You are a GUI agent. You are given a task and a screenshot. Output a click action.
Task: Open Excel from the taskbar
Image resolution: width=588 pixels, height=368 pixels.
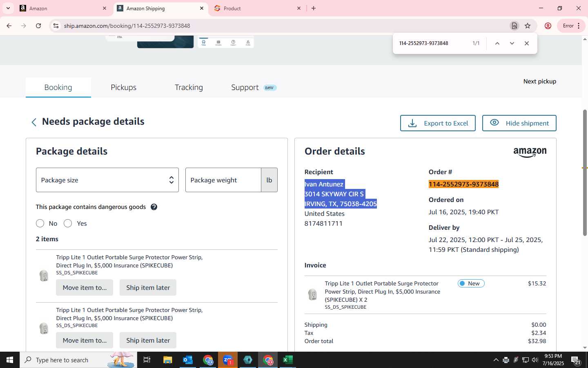(x=288, y=360)
